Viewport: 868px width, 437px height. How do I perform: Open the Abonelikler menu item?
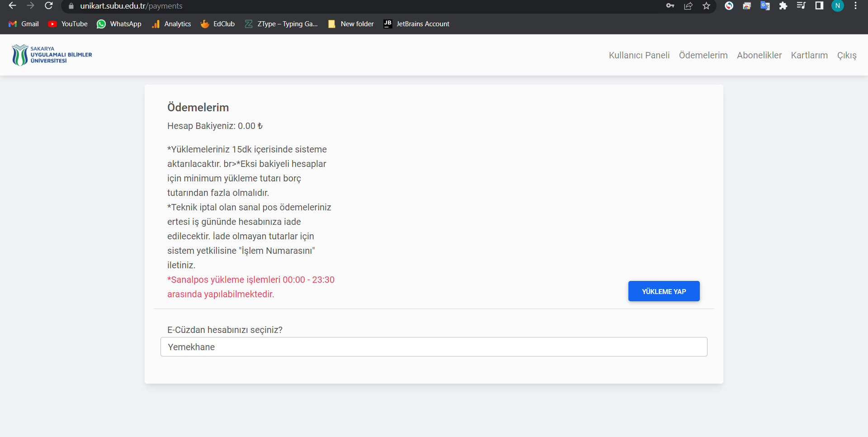(x=759, y=55)
